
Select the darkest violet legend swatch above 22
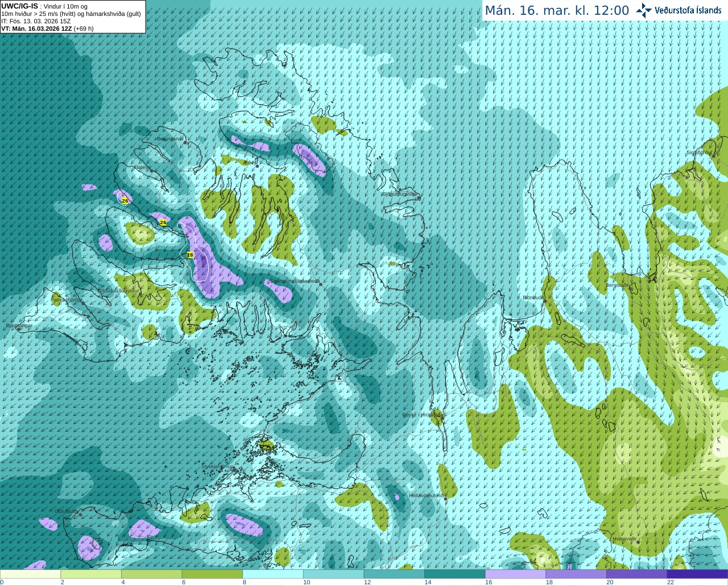697,574
